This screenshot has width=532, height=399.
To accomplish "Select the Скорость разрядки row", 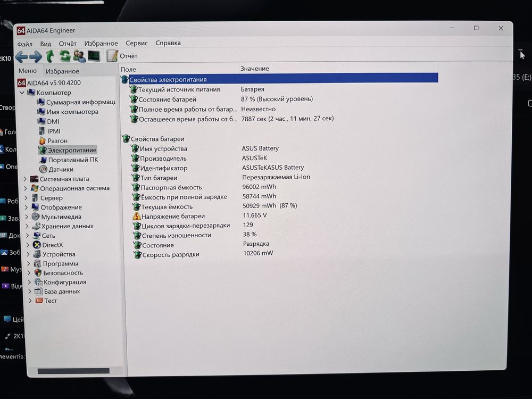I will tap(204, 254).
